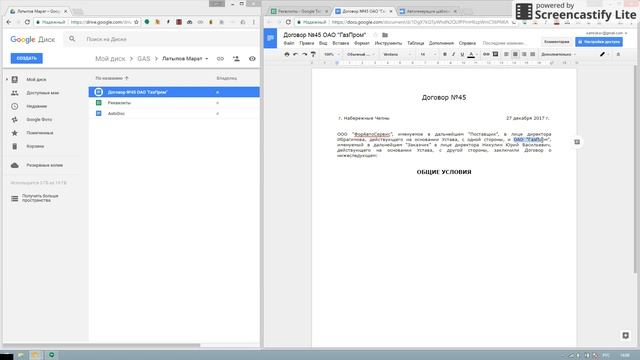640x360 pixels.
Task: Open Недавние in Drive sidebar
Action: (36, 106)
